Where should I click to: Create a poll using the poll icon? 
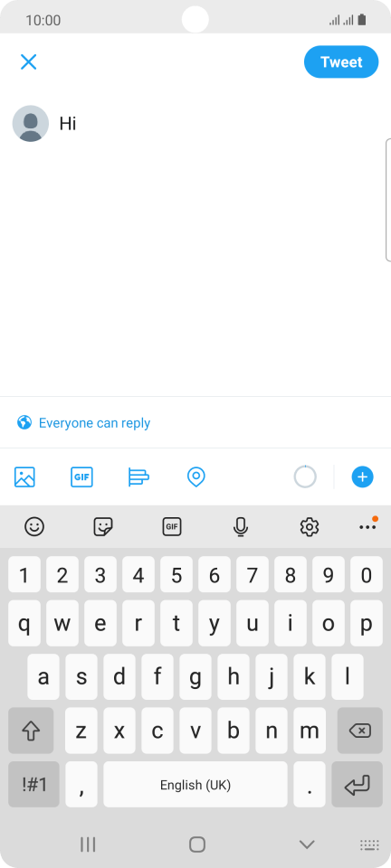click(138, 476)
